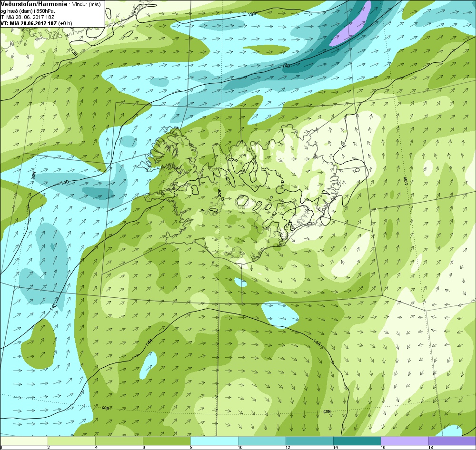
Task: Click the '60N' latitude label on the left
Action: [x=105, y=408]
